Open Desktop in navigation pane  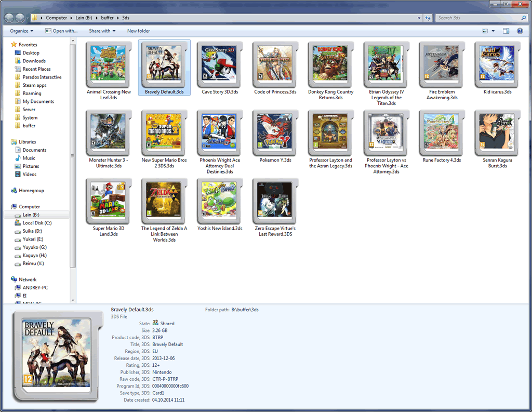pyautogui.click(x=31, y=53)
